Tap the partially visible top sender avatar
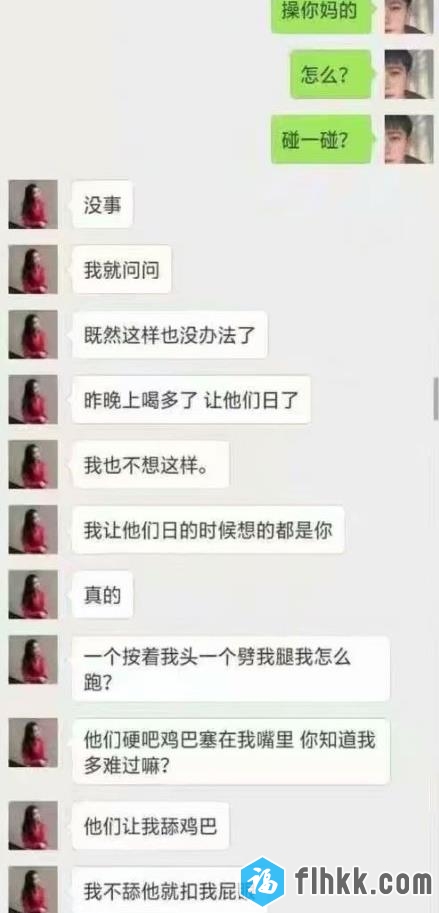 [409, 16]
